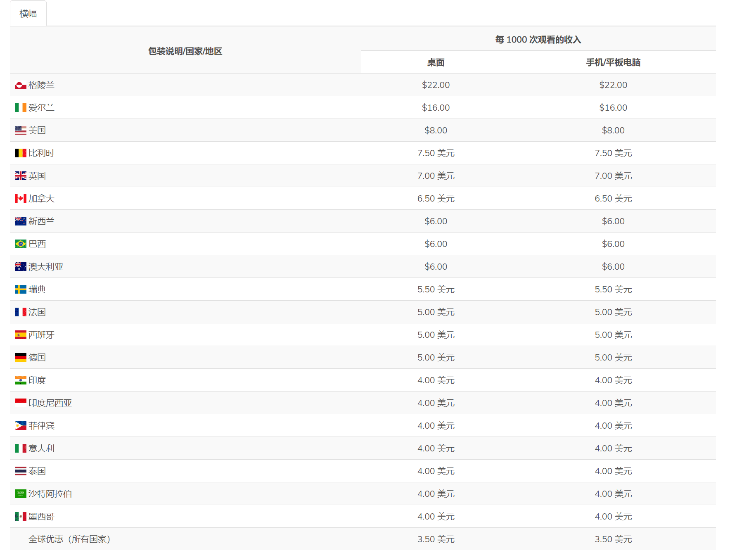Click the Ireland flag icon
This screenshot has height=560, width=730.
19,107
